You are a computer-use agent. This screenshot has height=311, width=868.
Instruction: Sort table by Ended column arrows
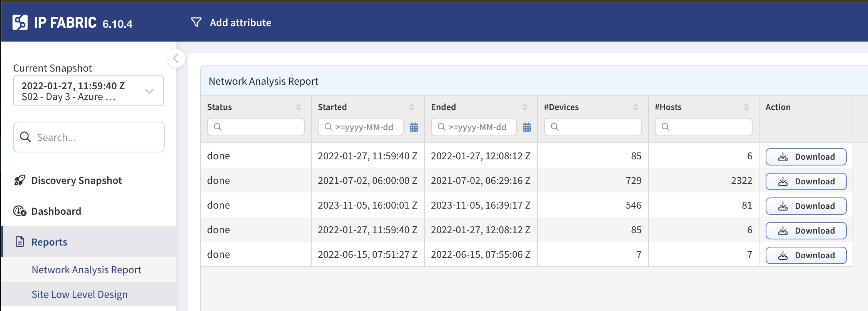[525, 107]
